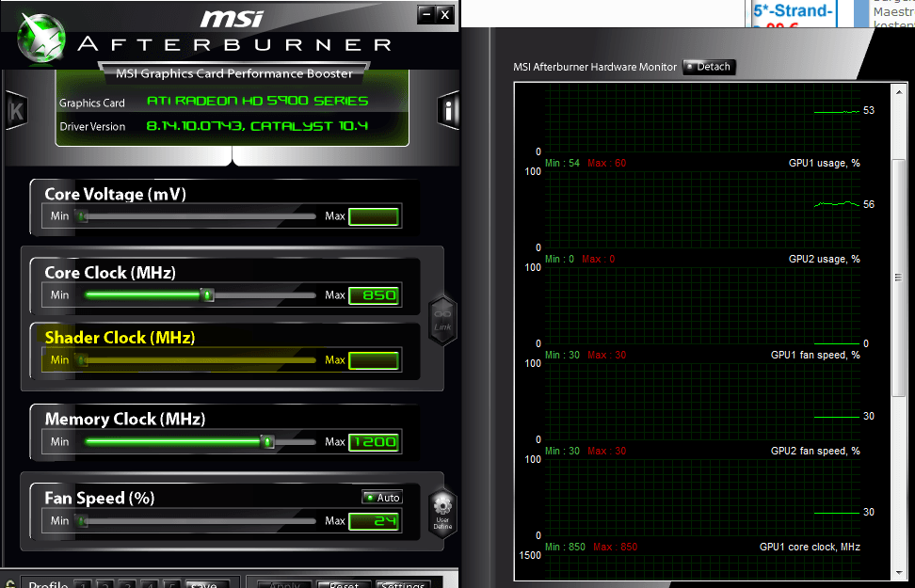
Task: Click the hardware monitor scrollbar up arrow
Action: pyautogui.click(x=899, y=92)
